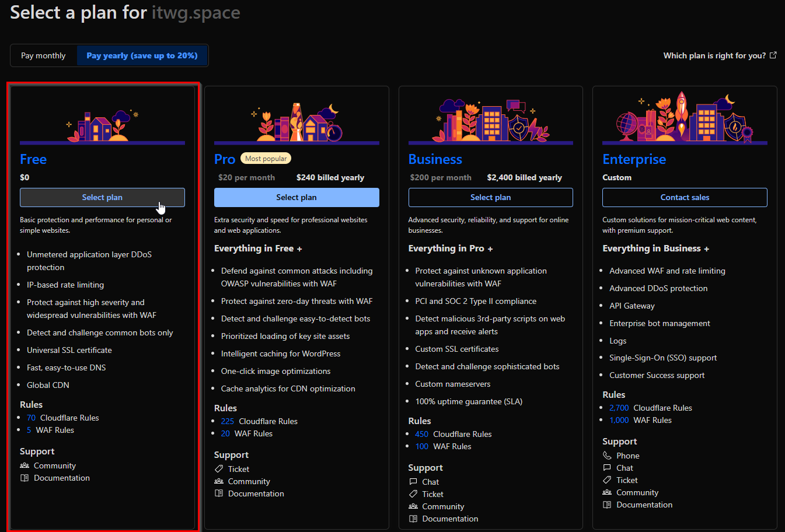Click the '$0' Free plan price
This screenshot has height=532, width=785.
tap(25, 177)
